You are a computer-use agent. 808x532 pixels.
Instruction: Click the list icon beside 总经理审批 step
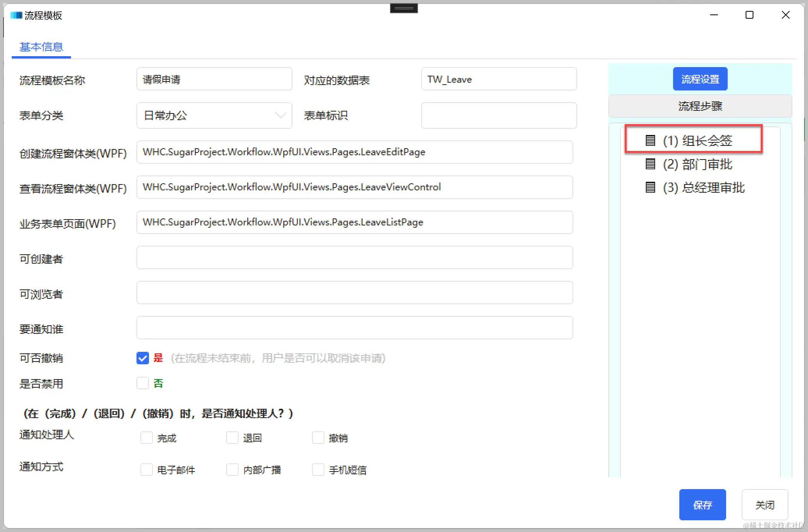(x=650, y=187)
